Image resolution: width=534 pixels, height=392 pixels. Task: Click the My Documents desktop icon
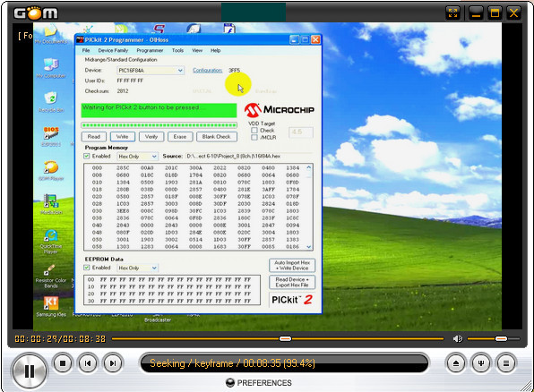(x=51, y=34)
